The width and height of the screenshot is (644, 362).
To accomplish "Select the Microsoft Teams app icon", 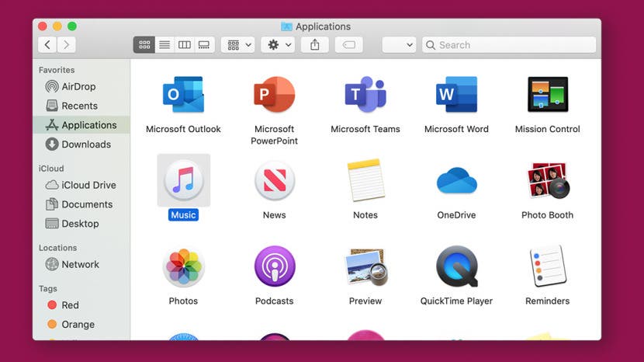I will pyautogui.click(x=365, y=95).
